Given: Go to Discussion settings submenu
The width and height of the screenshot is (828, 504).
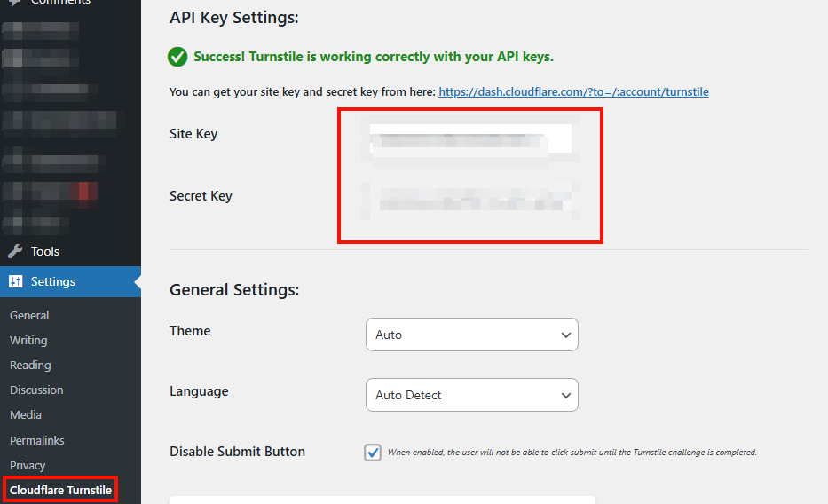Looking at the screenshot, I should 36,390.
